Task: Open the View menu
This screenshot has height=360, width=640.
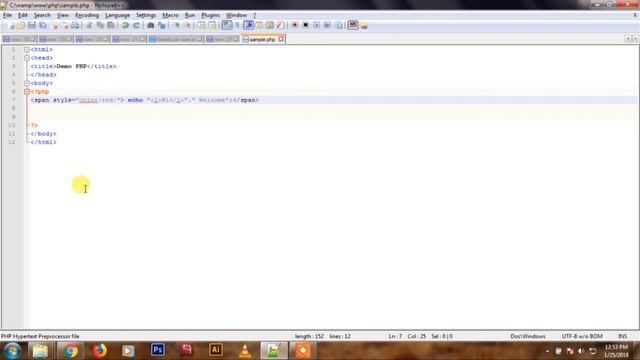Action: click(62, 15)
